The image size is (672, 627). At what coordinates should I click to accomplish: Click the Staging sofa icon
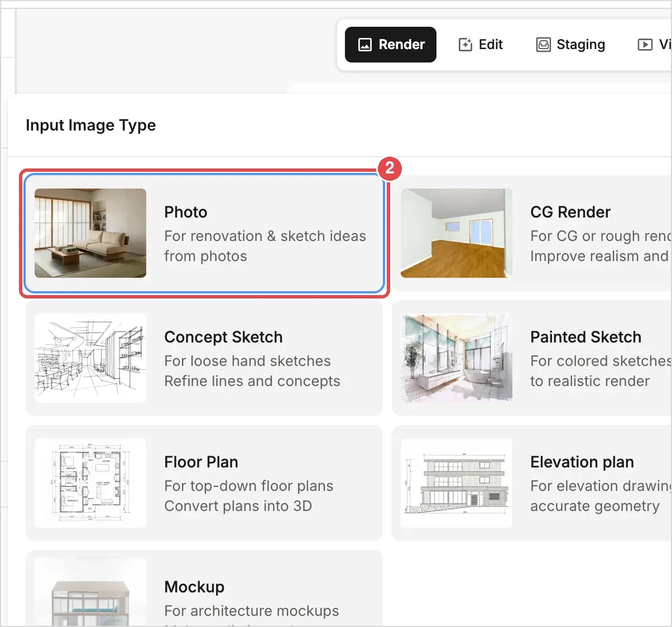coord(543,45)
